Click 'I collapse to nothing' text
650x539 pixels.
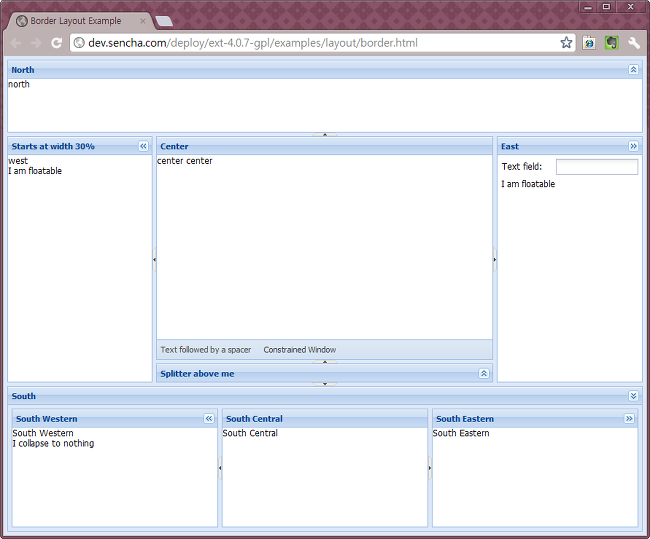53,443
